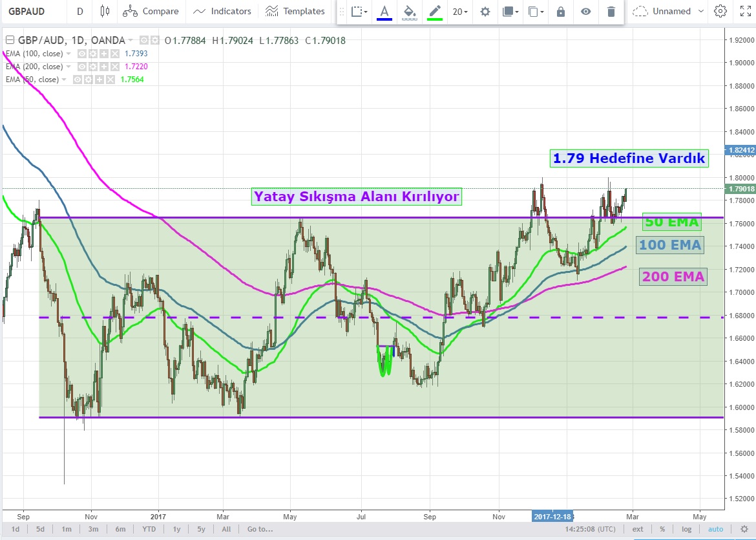Select the 3m time range button

pos(93,529)
